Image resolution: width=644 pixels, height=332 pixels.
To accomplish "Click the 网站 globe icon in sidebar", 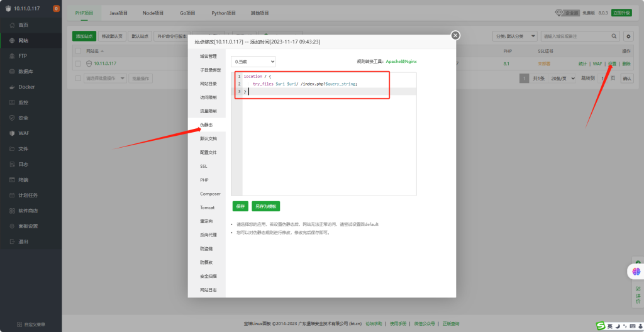I will tap(12, 41).
